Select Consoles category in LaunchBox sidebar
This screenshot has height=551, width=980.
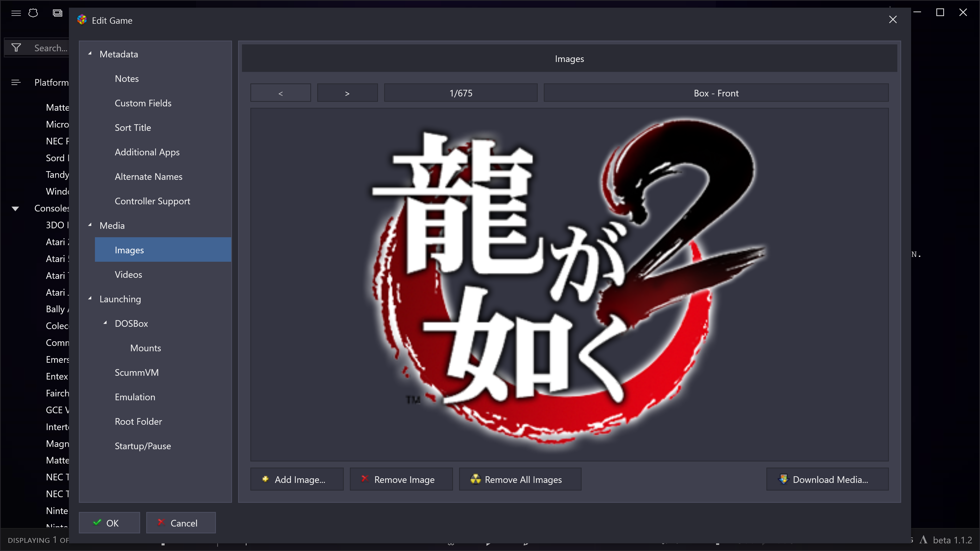click(x=52, y=208)
